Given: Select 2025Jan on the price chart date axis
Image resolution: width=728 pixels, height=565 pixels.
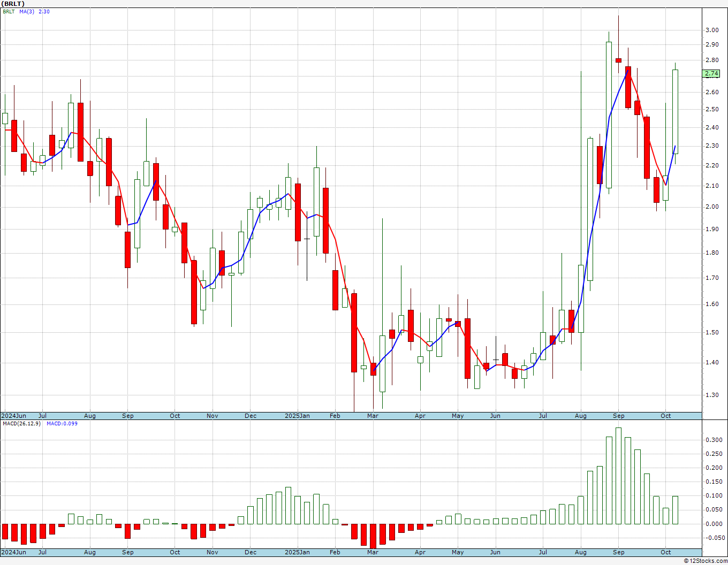Looking at the screenshot, I should 297,416.
